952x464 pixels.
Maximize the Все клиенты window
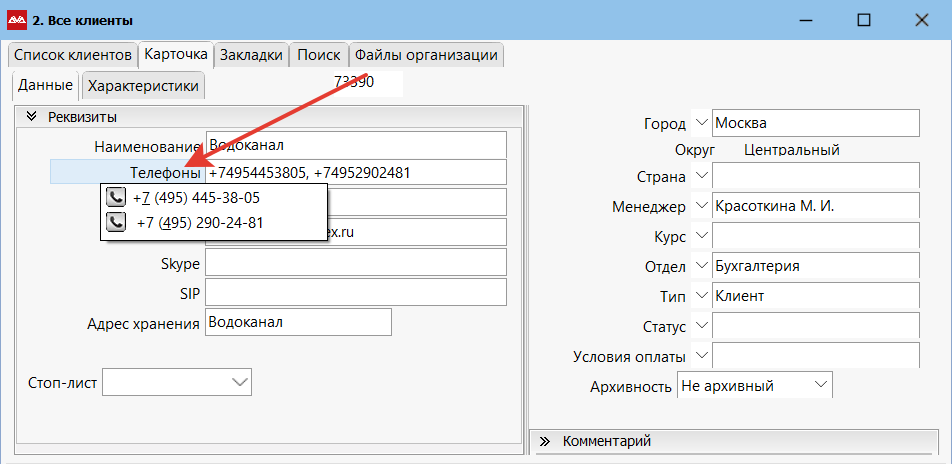(x=863, y=20)
